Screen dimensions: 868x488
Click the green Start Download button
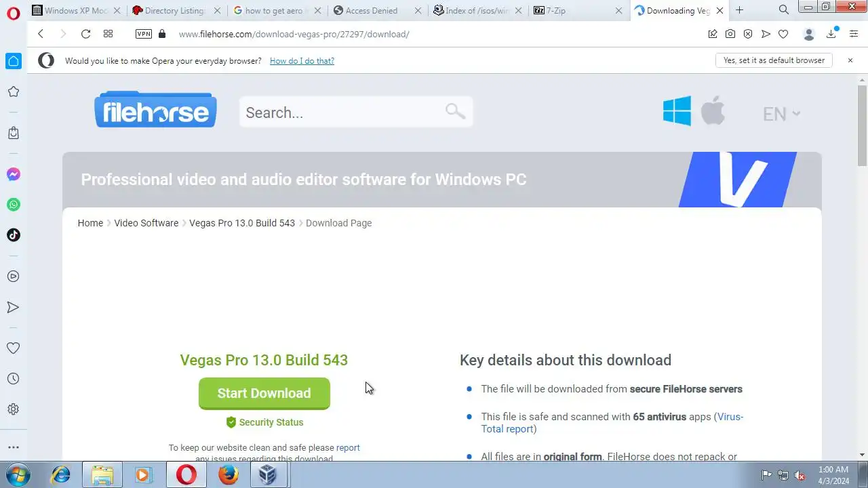pyautogui.click(x=264, y=394)
